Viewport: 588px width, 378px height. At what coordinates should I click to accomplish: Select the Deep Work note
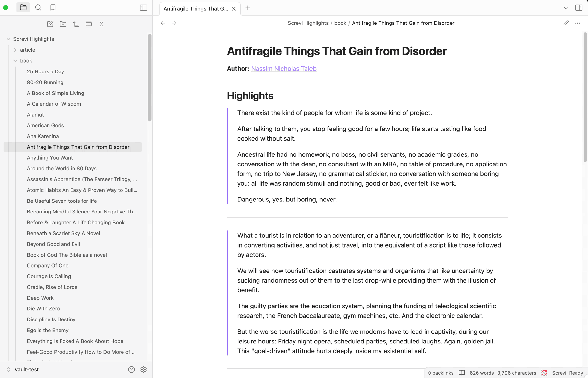coord(40,298)
